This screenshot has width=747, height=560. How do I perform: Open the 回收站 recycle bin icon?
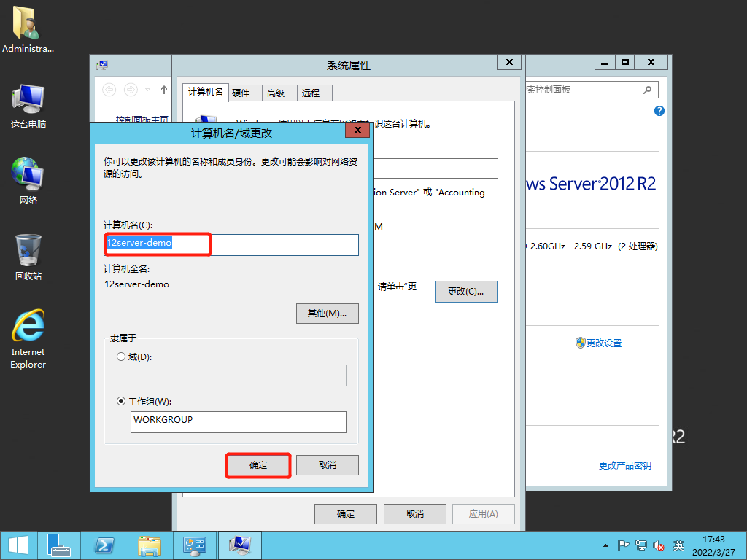pos(28,257)
